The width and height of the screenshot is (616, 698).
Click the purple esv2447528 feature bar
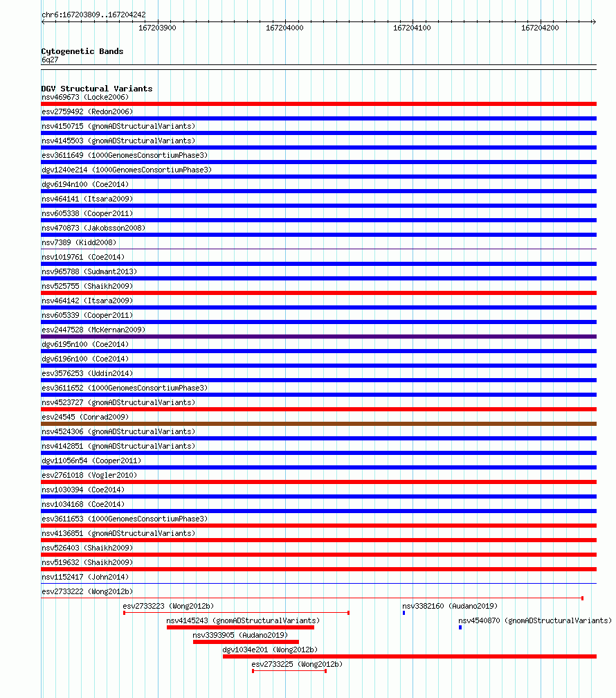pos(318,337)
